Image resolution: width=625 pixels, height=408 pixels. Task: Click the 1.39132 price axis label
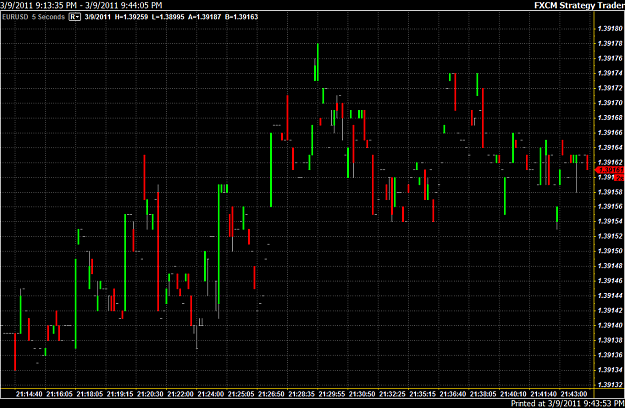pos(610,384)
